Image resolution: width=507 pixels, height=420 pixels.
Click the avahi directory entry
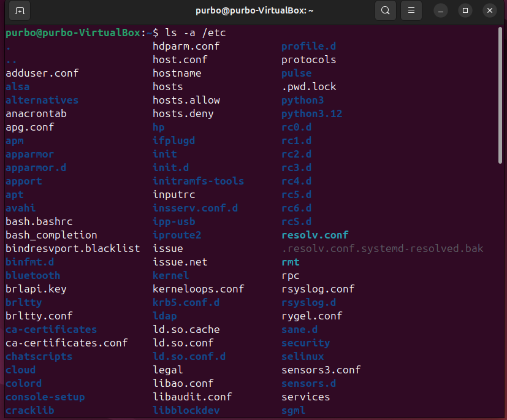tap(21, 208)
